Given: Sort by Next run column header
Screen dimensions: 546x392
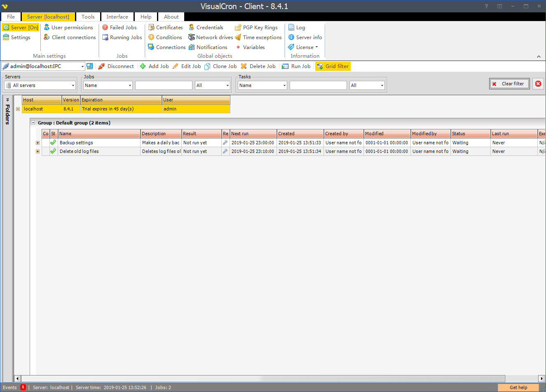Looking at the screenshot, I should 253,134.
